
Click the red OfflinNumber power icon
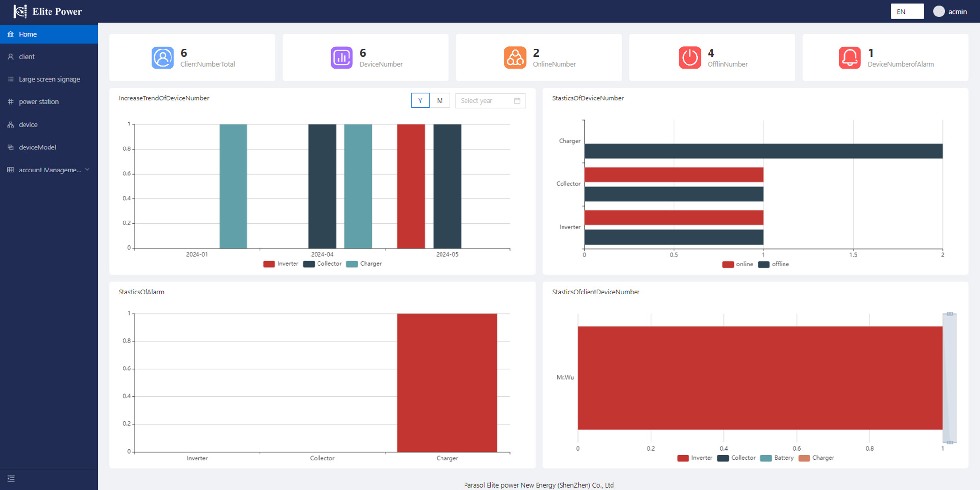tap(689, 58)
